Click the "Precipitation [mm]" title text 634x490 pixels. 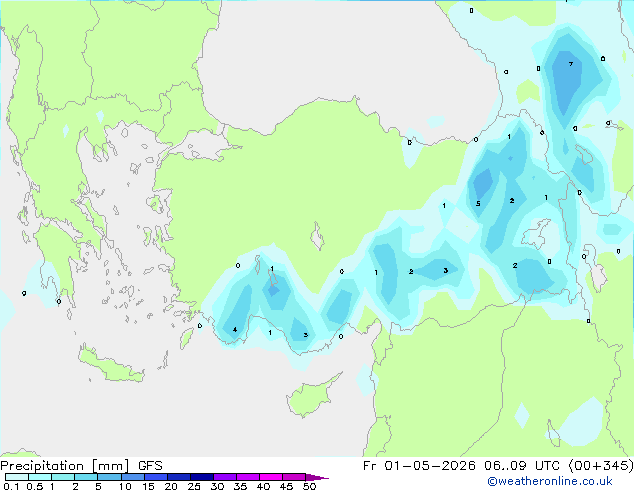65,466
